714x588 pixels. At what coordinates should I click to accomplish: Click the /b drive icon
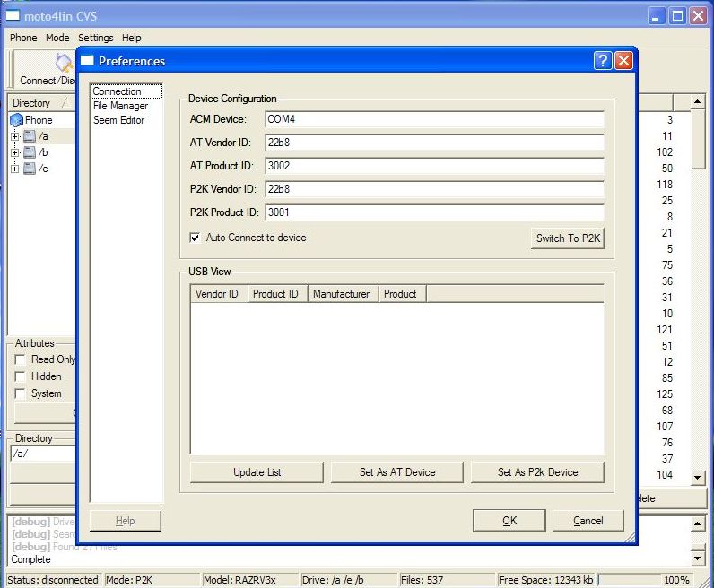point(29,152)
